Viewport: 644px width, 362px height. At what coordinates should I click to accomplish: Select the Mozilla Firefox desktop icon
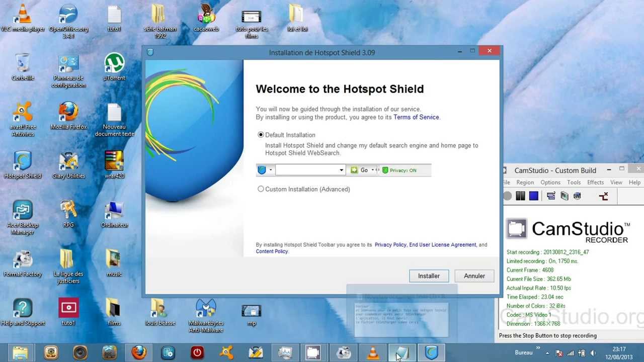[68, 116]
